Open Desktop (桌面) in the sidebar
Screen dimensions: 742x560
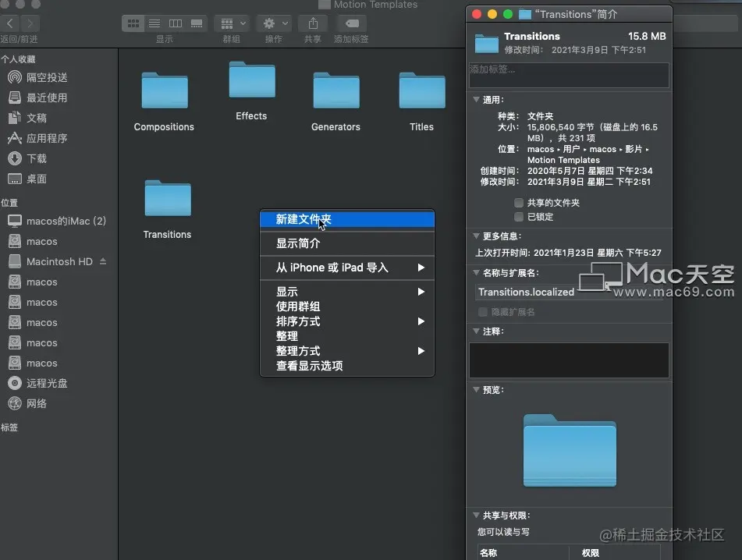point(27,179)
